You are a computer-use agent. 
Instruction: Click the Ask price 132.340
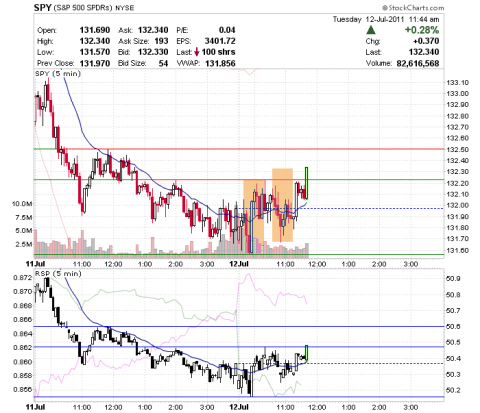(153, 30)
